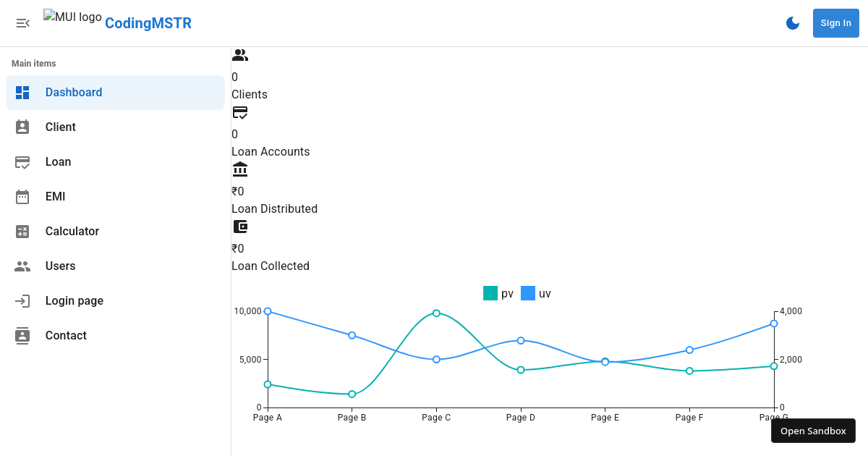The width and height of the screenshot is (868, 456).
Task: Click the bank icon above Loan Distributed
Action: [239, 169]
